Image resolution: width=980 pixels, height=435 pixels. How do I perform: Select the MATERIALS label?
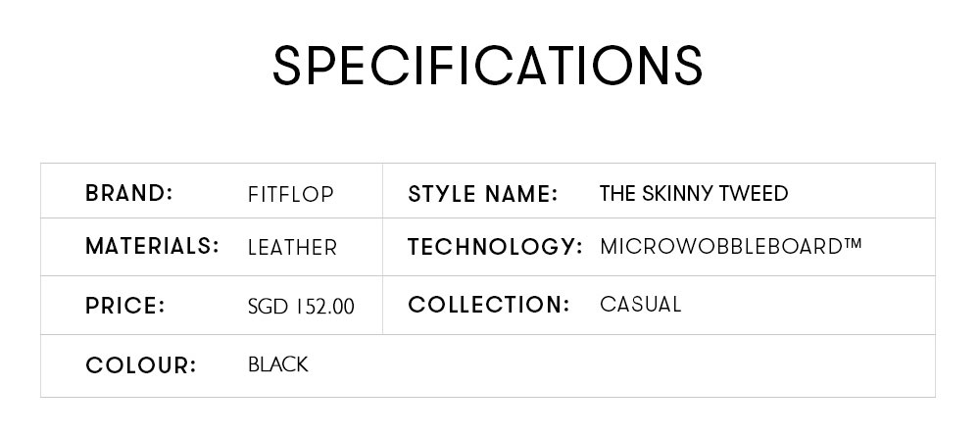point(152,246)
